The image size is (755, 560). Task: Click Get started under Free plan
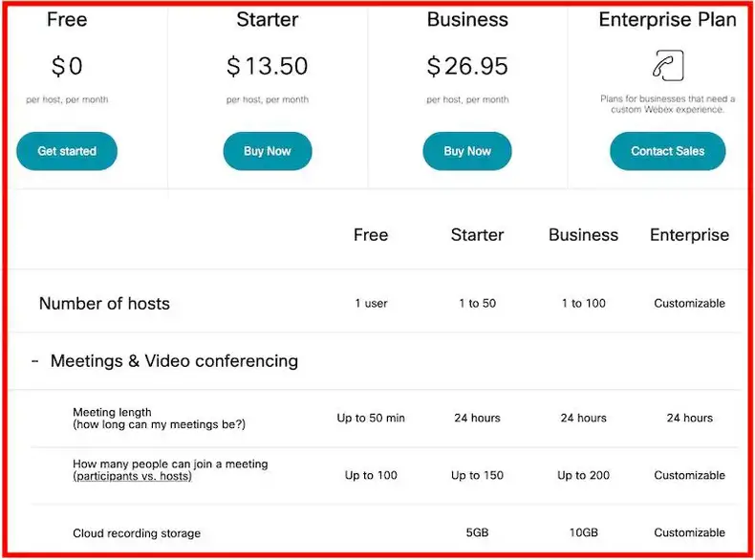(x=67, y=151)
